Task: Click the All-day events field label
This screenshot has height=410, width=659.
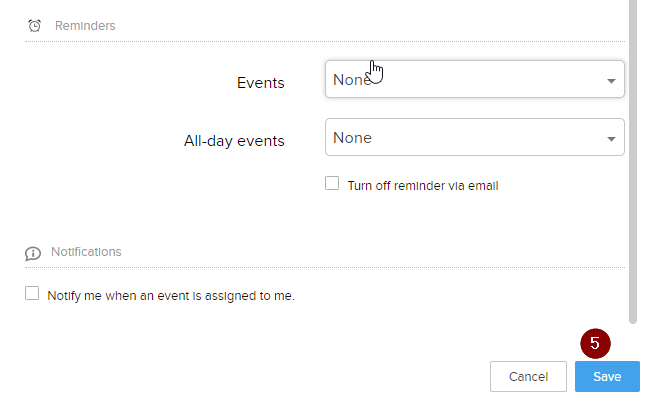Action: 234,141
